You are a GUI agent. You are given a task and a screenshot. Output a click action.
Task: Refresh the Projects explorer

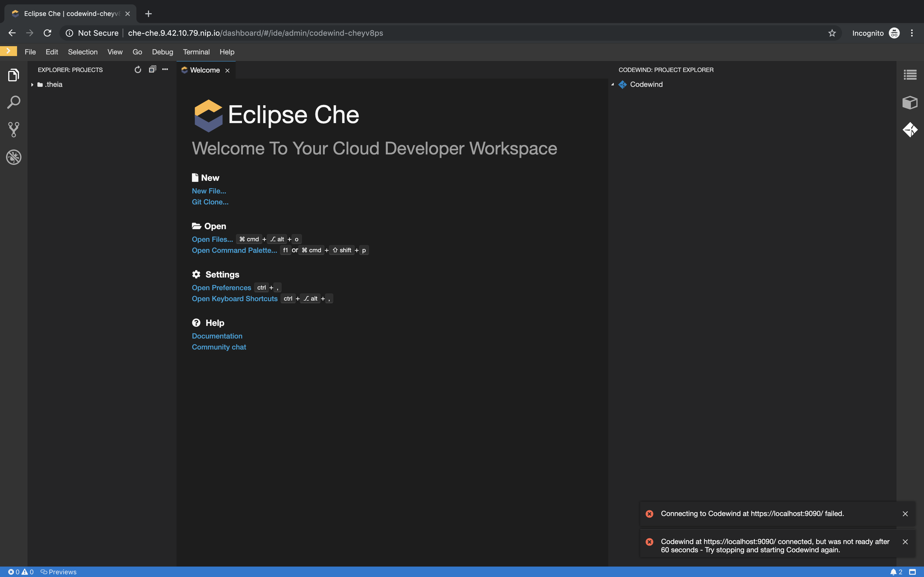tap(138, 70)
